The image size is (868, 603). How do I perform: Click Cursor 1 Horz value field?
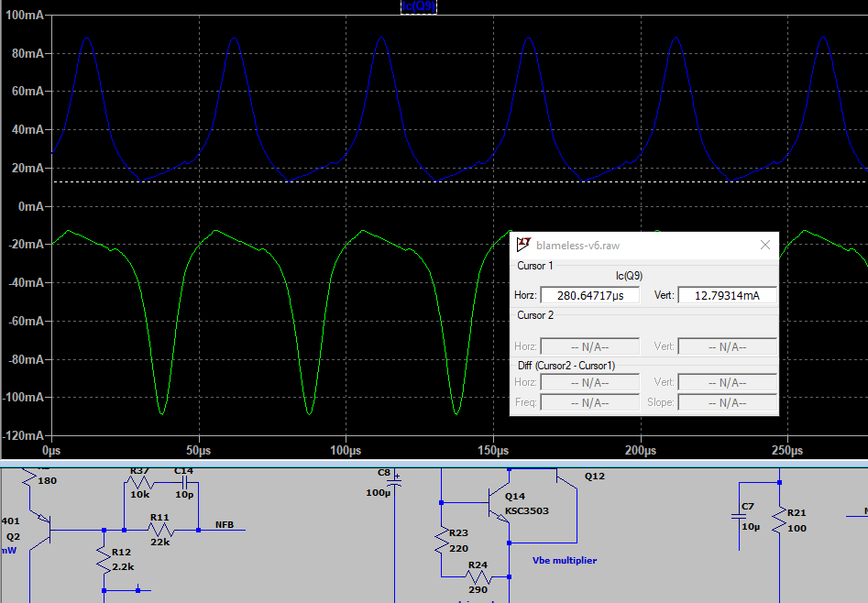click(x=590, y=295)
